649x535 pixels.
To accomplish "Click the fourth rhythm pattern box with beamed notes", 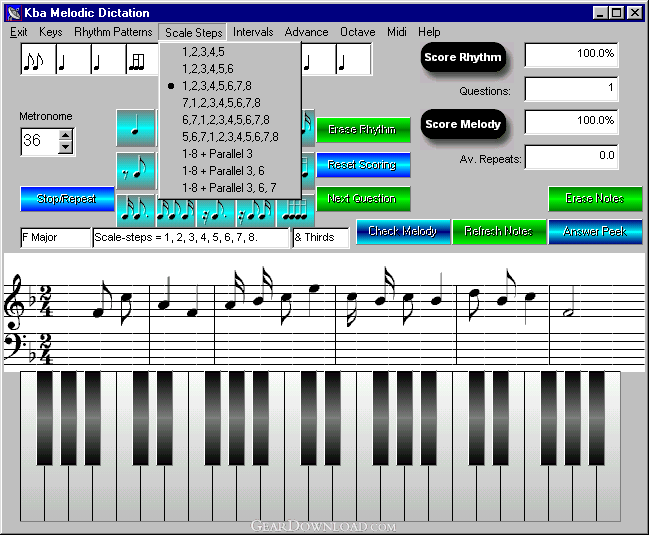I will [142, 59].
